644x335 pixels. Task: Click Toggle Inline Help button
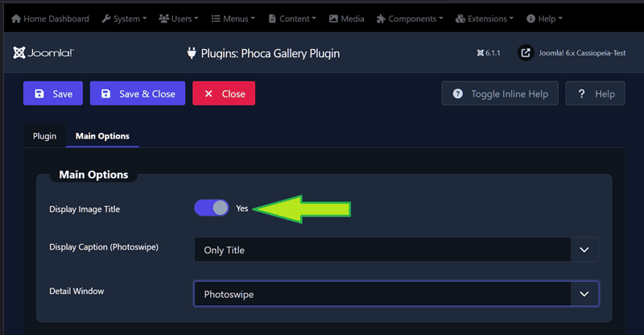500,93
